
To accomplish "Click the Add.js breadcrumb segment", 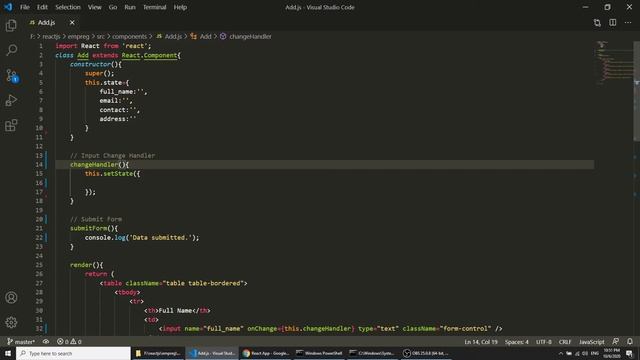I will pyautogui.click(x=169, y=36).
